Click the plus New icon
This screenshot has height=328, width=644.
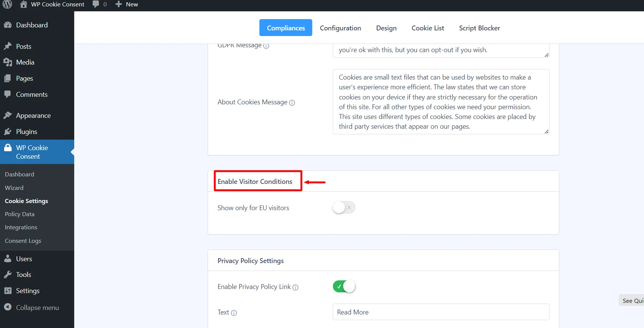(118, 4)
